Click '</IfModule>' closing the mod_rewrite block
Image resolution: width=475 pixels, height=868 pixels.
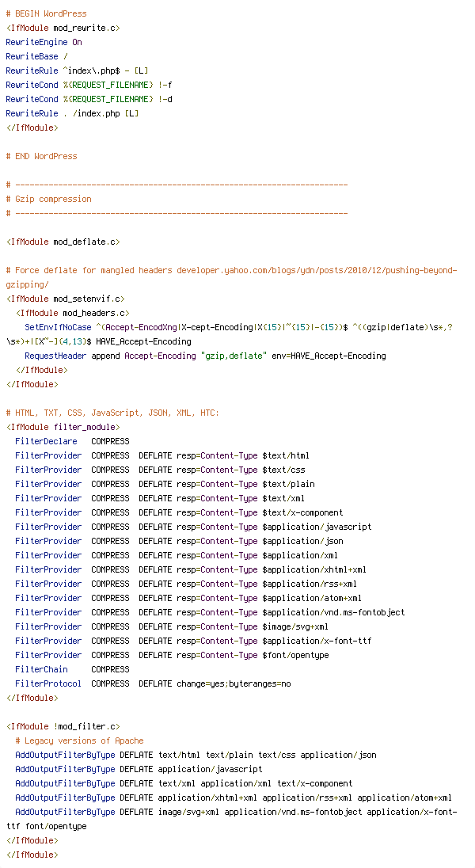point(32,128)
